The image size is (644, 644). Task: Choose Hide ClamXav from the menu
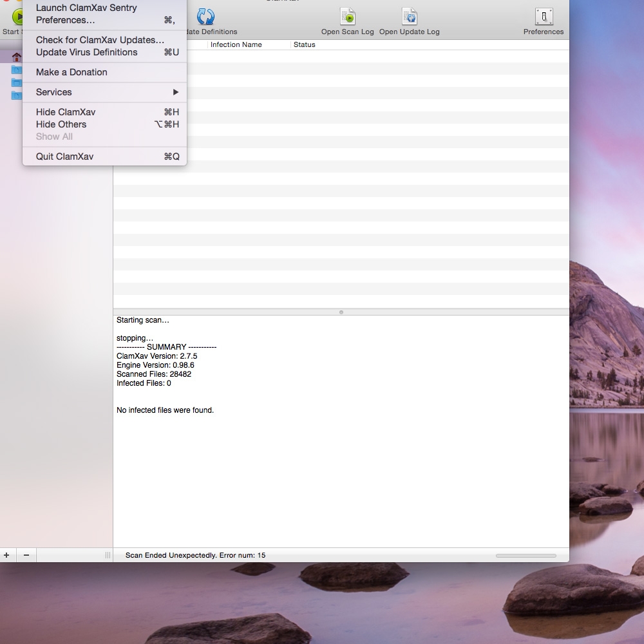(x=104, y=112)
